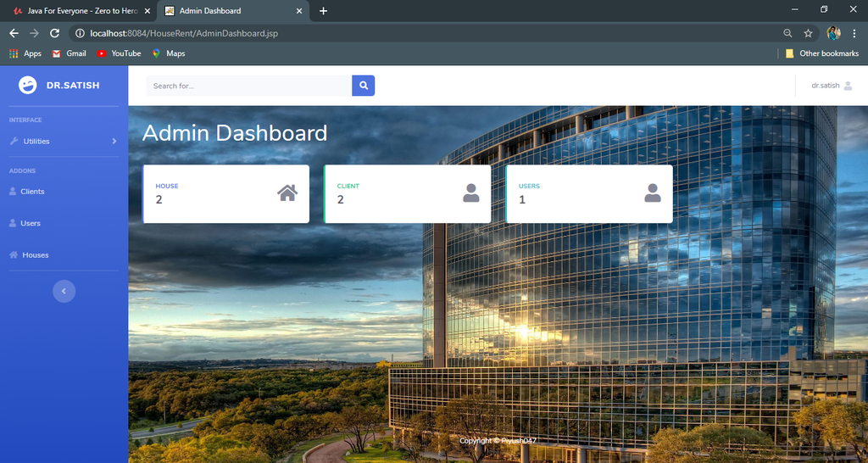Image resolution: width=868 pixels, height=463 pixels.
Task: Click the smiley logo icon beside DR.SATISH
Action: click(28, 85)
